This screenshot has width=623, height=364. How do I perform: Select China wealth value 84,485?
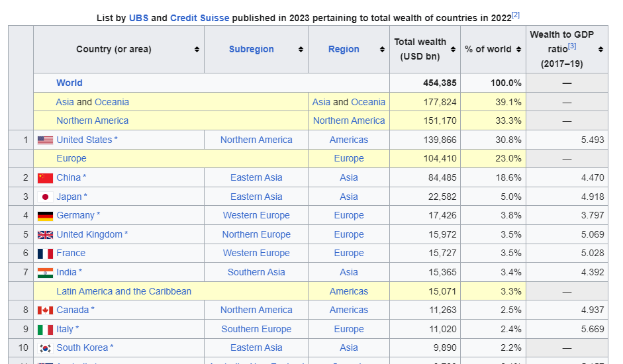click(x=442, y=177)
